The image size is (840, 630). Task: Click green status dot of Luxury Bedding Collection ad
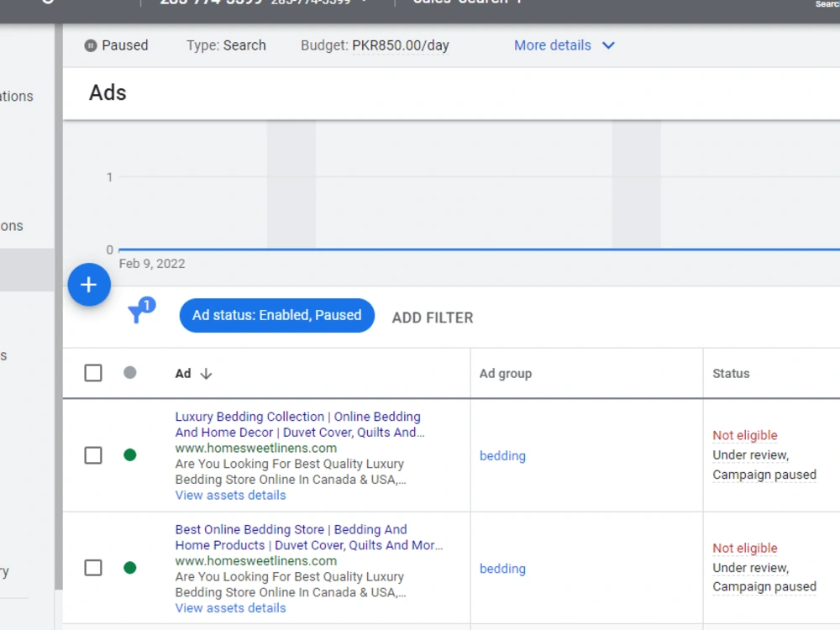click(129, 454)
